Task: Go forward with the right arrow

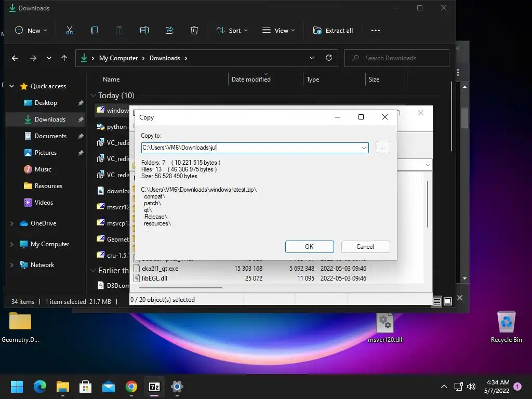Action: (x=33, y=58)
